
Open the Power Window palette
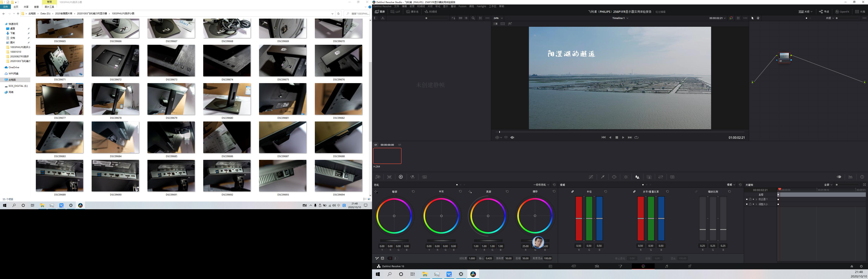click(614, 177)
